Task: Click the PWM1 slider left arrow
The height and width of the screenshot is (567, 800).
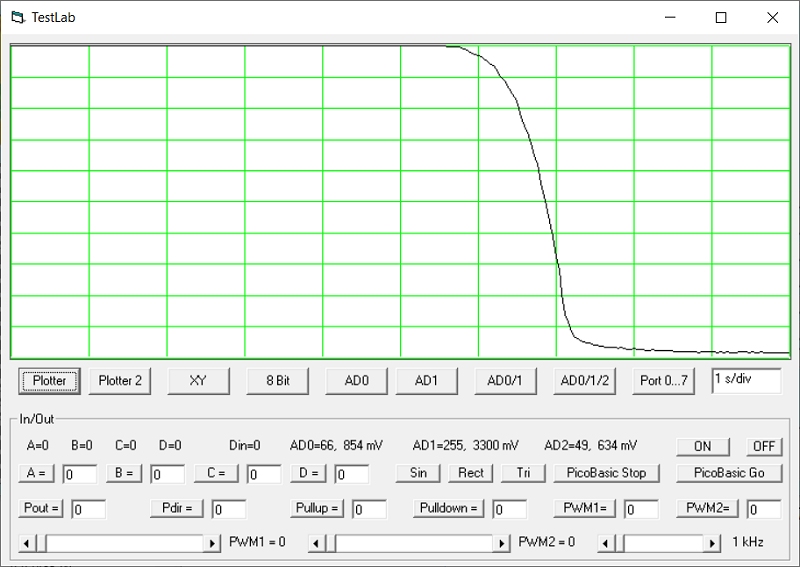Action: (x=27, y=543)
